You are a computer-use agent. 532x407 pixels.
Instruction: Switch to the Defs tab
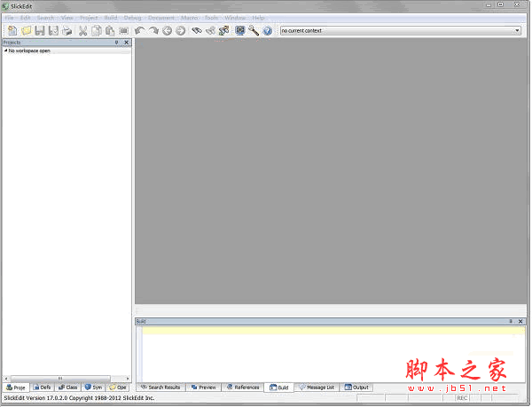click(x=42, y=387)
